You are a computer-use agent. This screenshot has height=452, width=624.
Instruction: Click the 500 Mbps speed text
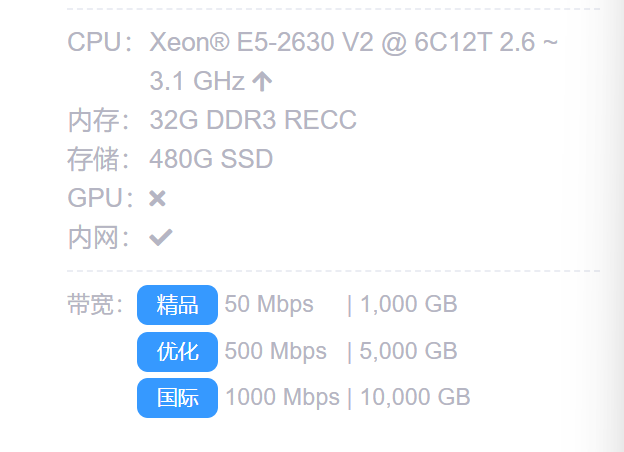click(276, 351)
